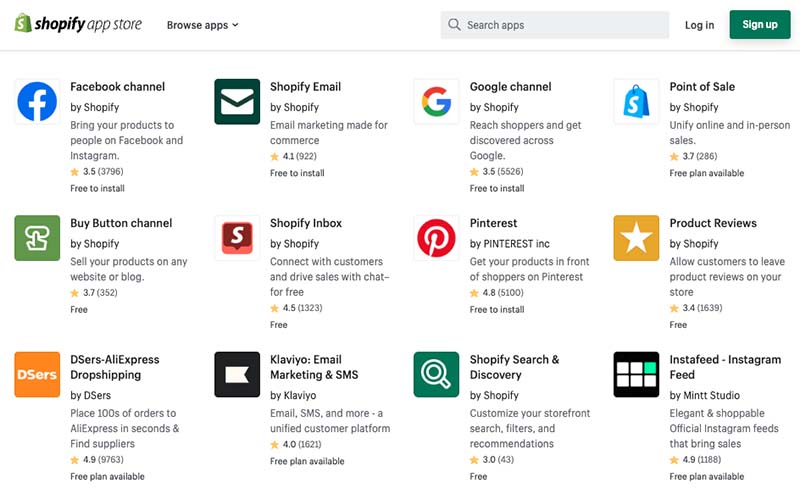Open the Buy Button channel icon

[x=37, y=238]
